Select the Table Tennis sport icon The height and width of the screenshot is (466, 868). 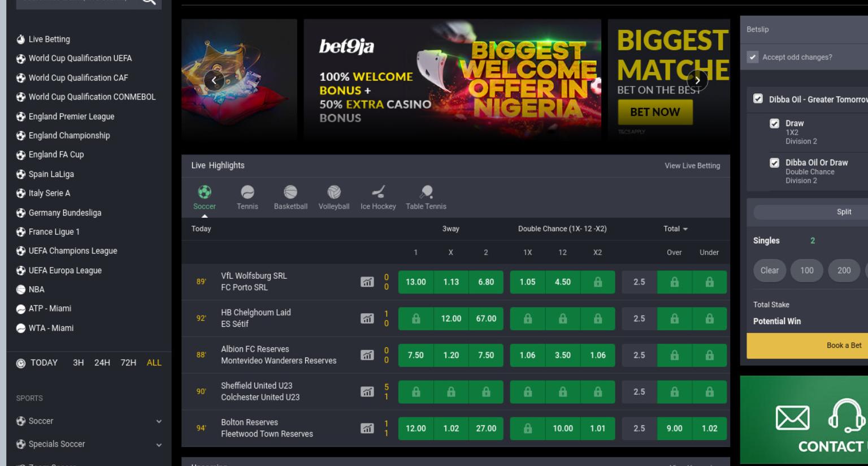[x=426, y=198]
